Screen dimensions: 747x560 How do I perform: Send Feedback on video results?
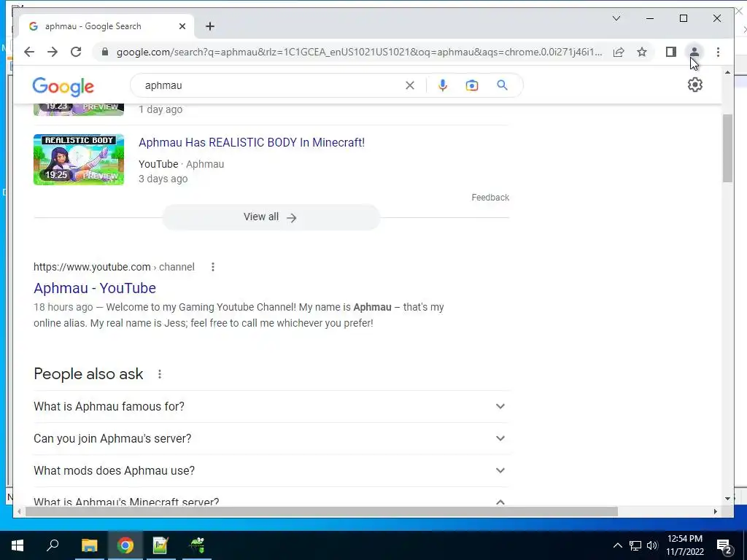tap(490, 197)
